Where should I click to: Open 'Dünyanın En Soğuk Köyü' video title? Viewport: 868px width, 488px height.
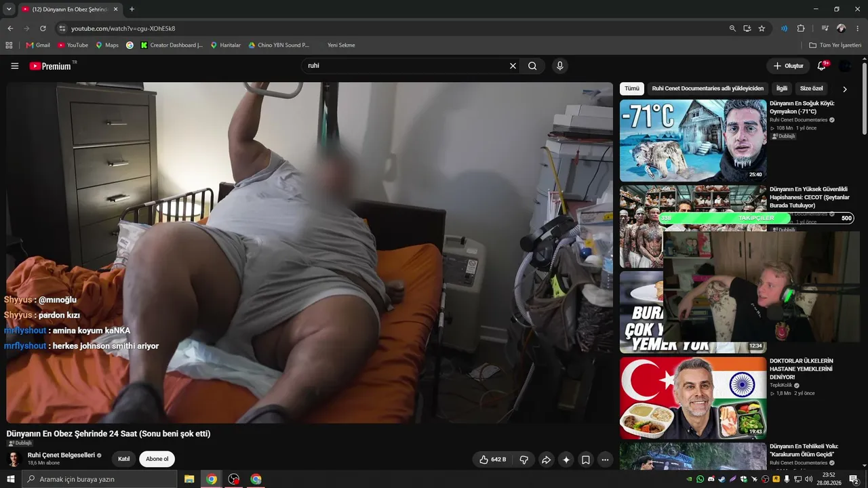(802, 107)
